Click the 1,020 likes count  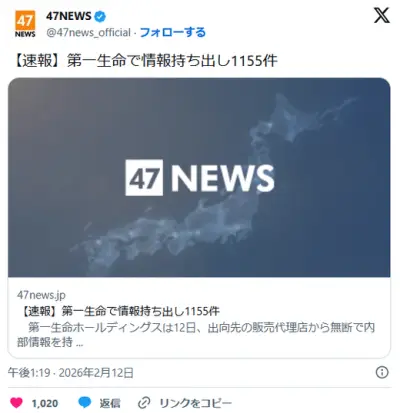tap(45, 403)
